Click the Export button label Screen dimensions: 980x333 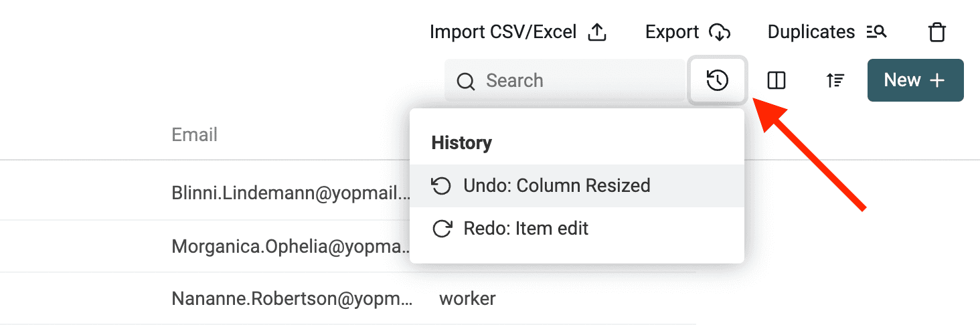tap(672, 31)
